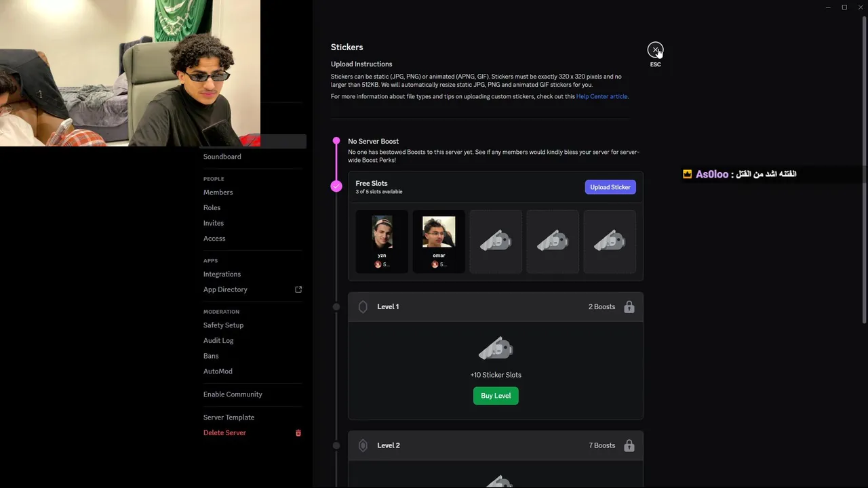Minimize the Discord window
The image size is (868, 488).
point(828,7)
